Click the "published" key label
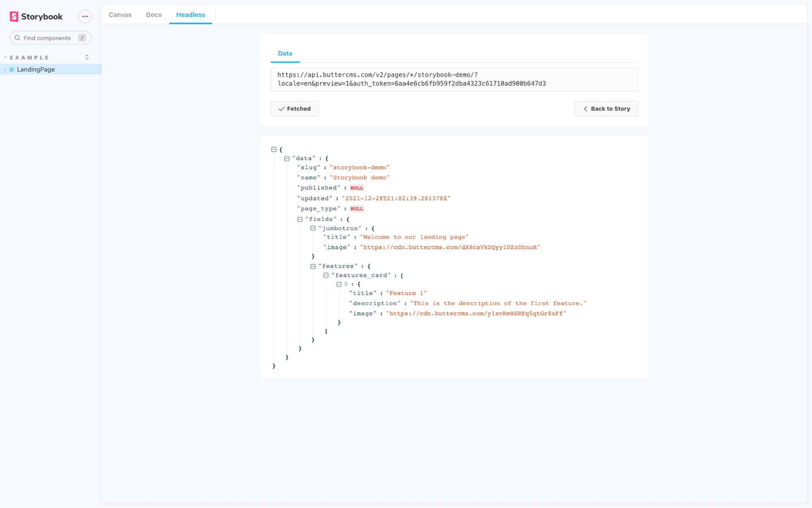Viewport: 812px width, 508px height. (x=319, y=188)
